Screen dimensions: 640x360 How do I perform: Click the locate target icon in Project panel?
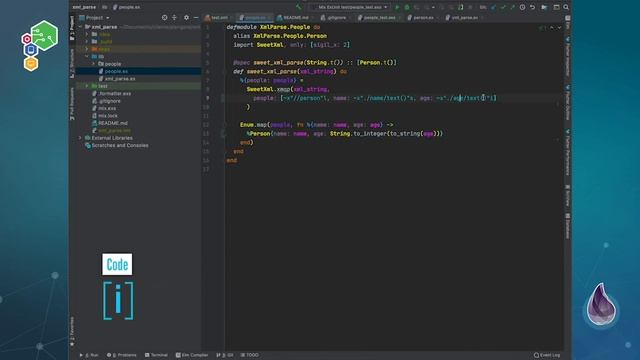coord(164,18)
